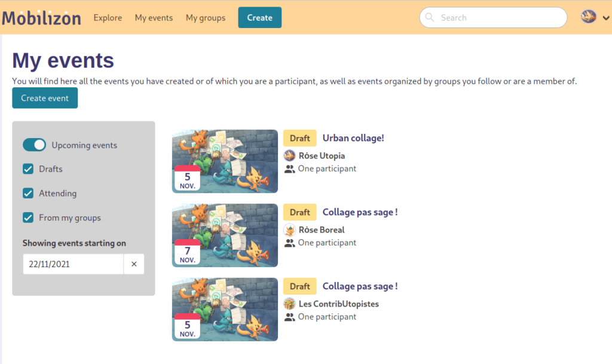Click the Rôse Utopia avatar icon
Viewport: 612px width, 364px height.
[x=290, y=155]
